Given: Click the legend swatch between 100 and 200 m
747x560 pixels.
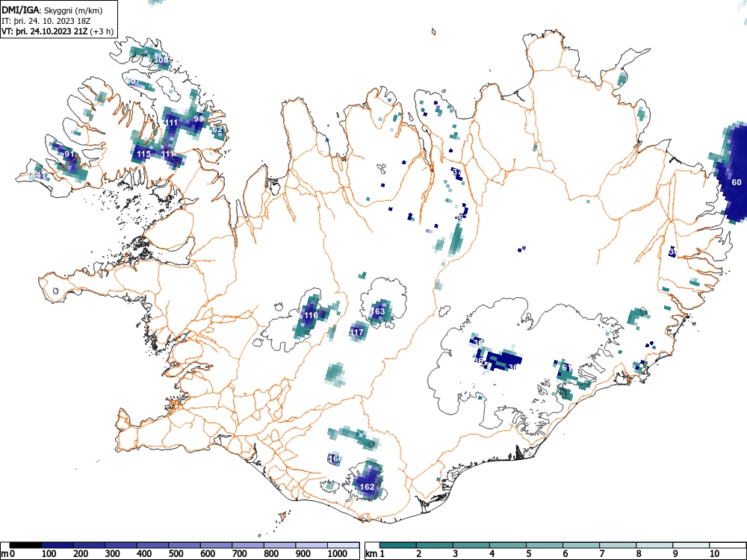Looking at the screenshot, I should (58, 545).
